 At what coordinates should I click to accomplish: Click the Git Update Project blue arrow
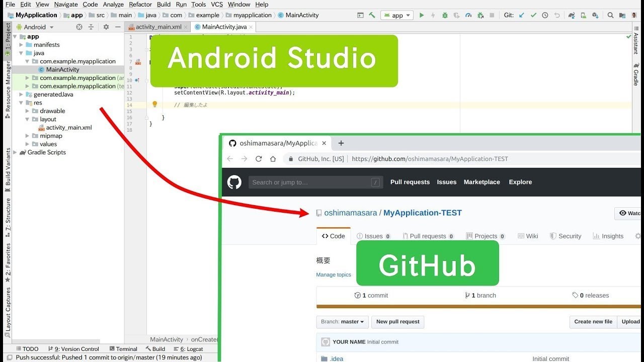pos(522,15)
